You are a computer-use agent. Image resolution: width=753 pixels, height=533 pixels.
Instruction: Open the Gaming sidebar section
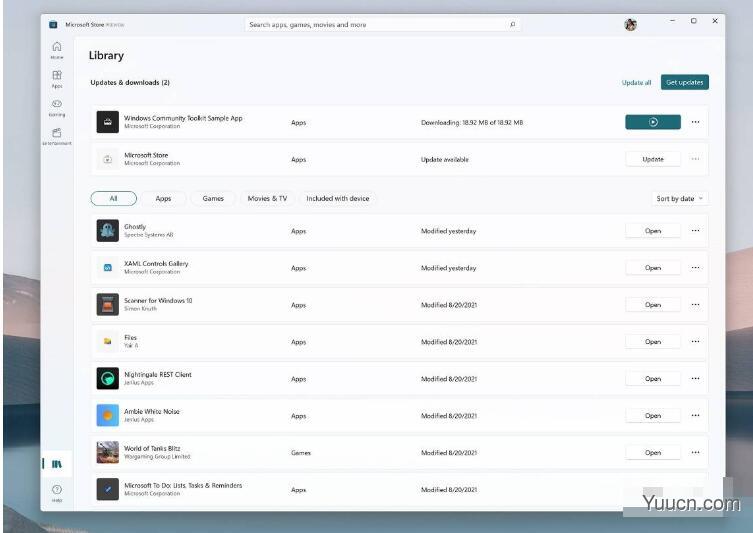[x=57, y=107]
